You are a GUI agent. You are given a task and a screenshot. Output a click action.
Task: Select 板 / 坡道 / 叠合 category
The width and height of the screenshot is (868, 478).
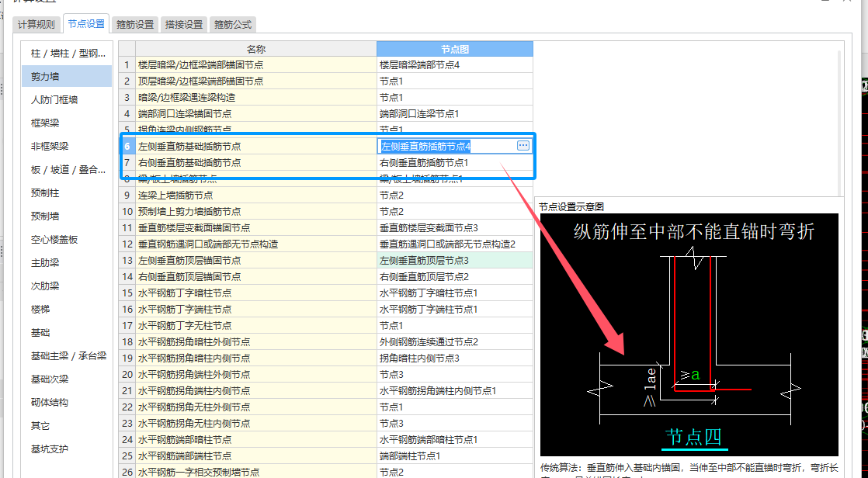click(67, 169)
